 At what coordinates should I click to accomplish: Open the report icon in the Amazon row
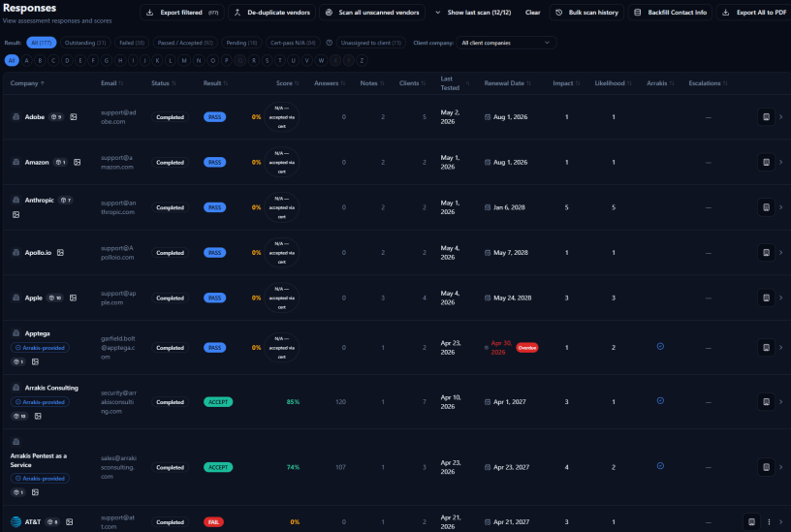766,163
